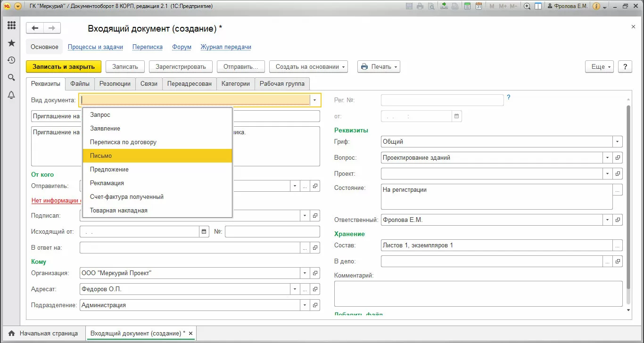Select Письмо from the document type list

pyautogui.click(x=157, y=155)
